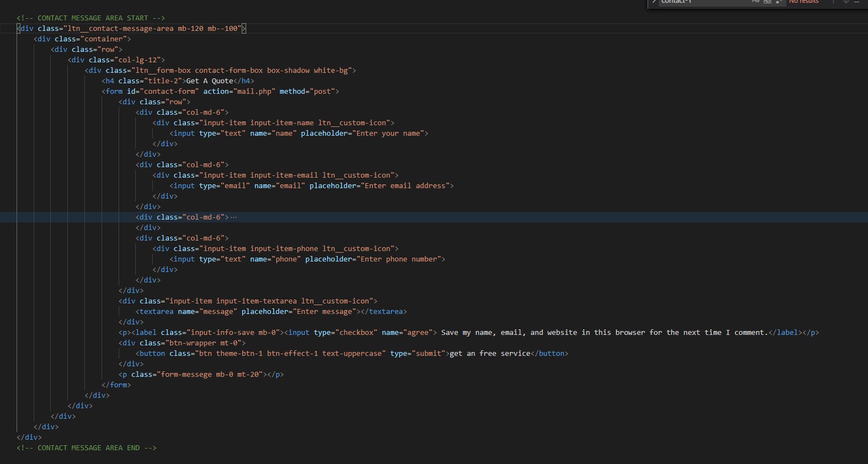868x464 pixels.
Task: Click the "post" method value
Action: coord(322,92)
